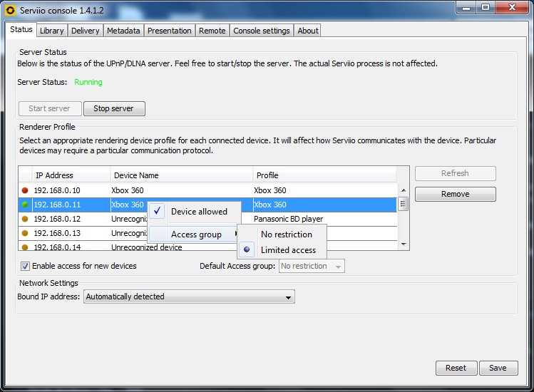This screenshot has width=534, height=392.
Task: Click orange status dot for 192.168.0.13
Action: pyautogui.click(x=25, y=233)
